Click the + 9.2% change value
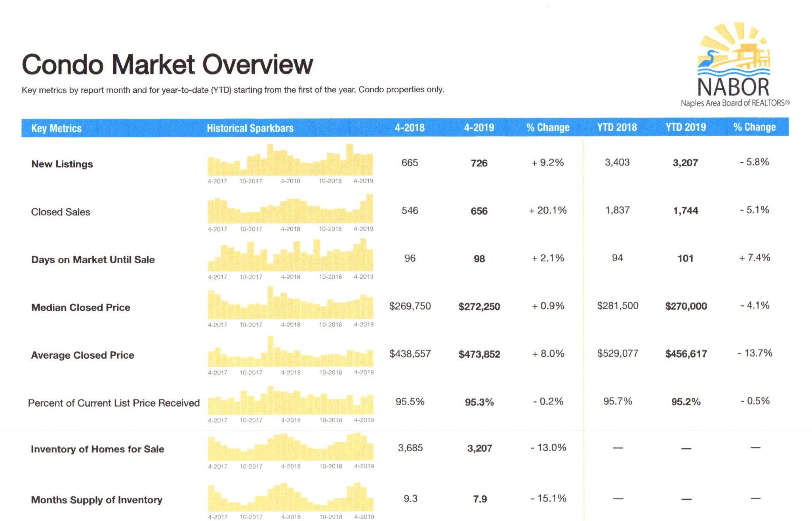This screenshot has height=521, width=812. [548, 162]
